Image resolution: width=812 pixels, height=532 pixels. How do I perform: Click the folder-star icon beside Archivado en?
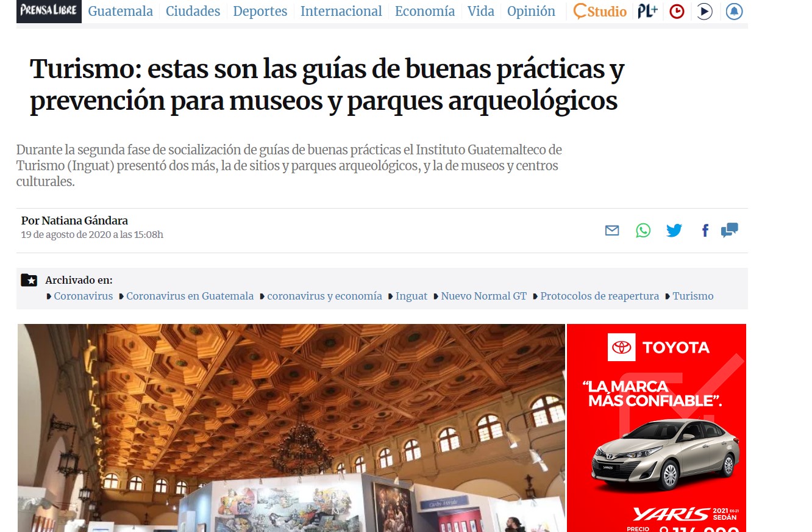(29, 280)
